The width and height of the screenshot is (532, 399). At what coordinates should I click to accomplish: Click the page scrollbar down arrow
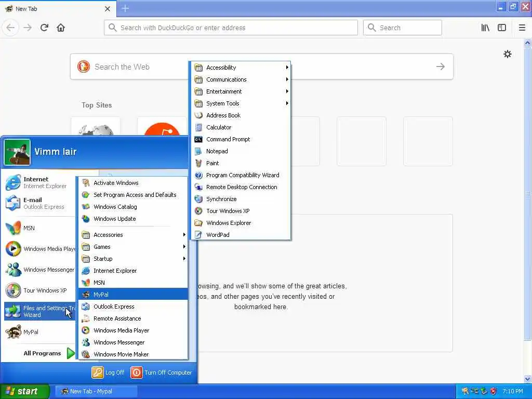[528, 379]
